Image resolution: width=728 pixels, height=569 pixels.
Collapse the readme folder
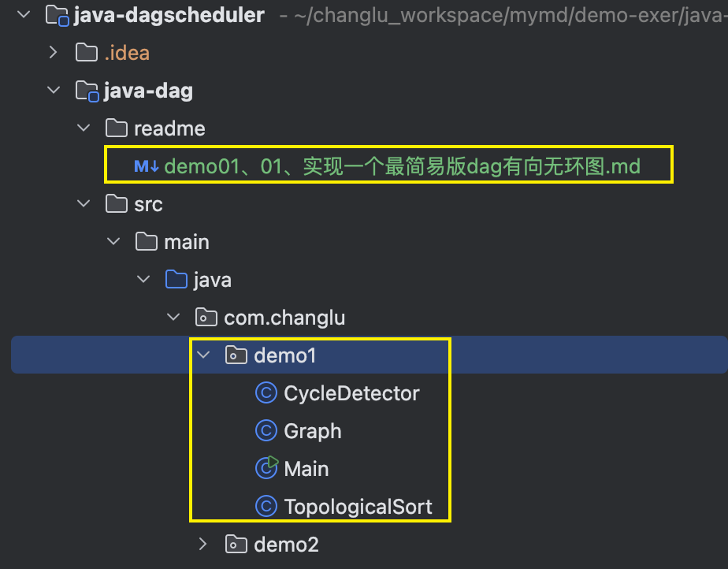(84, 128)
